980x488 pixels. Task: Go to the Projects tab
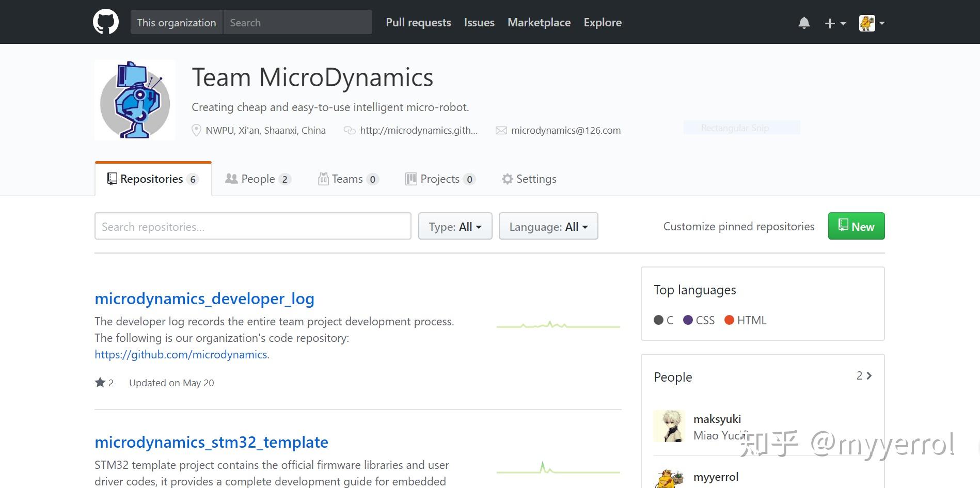[440, 179]
